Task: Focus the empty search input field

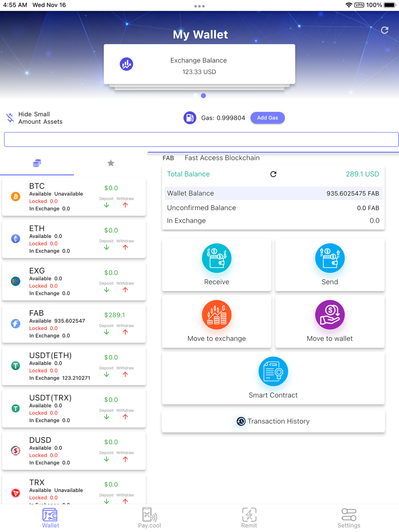Action: pos(201,139)
